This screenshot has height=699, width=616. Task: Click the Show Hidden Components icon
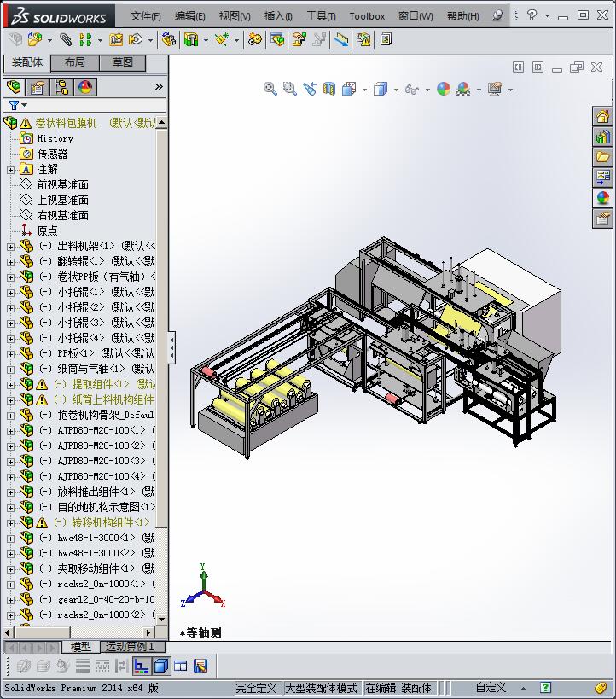point(168,39)
